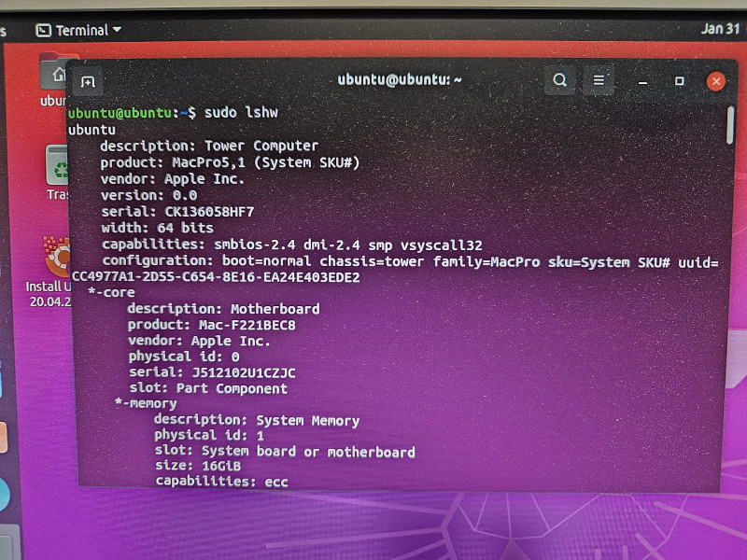Click the '*-core' section heading
This screenshot has height=560, width=747.
[111, 292]
